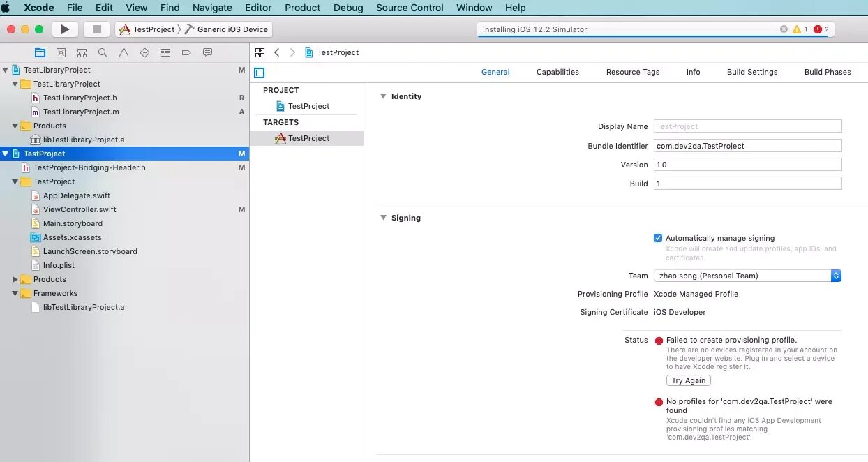The width and height of the screenshot is (868, 462).
Task: Click error icon beside 'No profiles for' message
Action: pyautogui.click(x=659, y=402)
